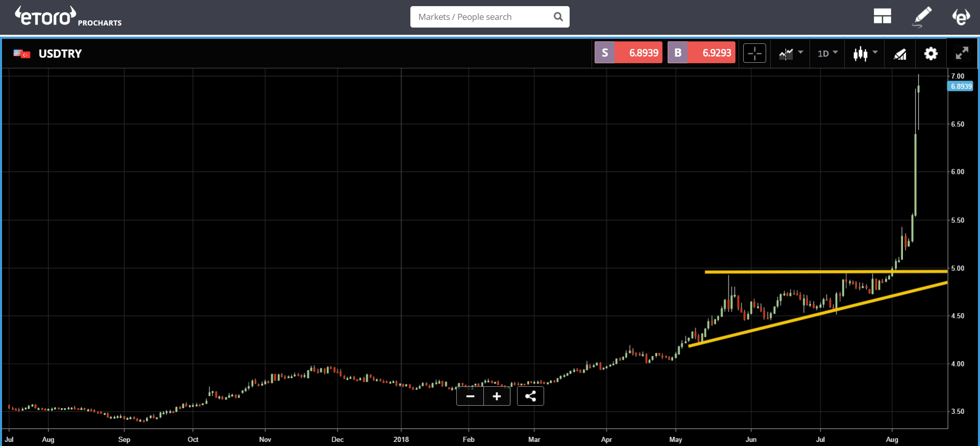Click the pencil-and-ruler drawing tools icon
The height and width of the screenshot is (446, 980).
(900, 54)
